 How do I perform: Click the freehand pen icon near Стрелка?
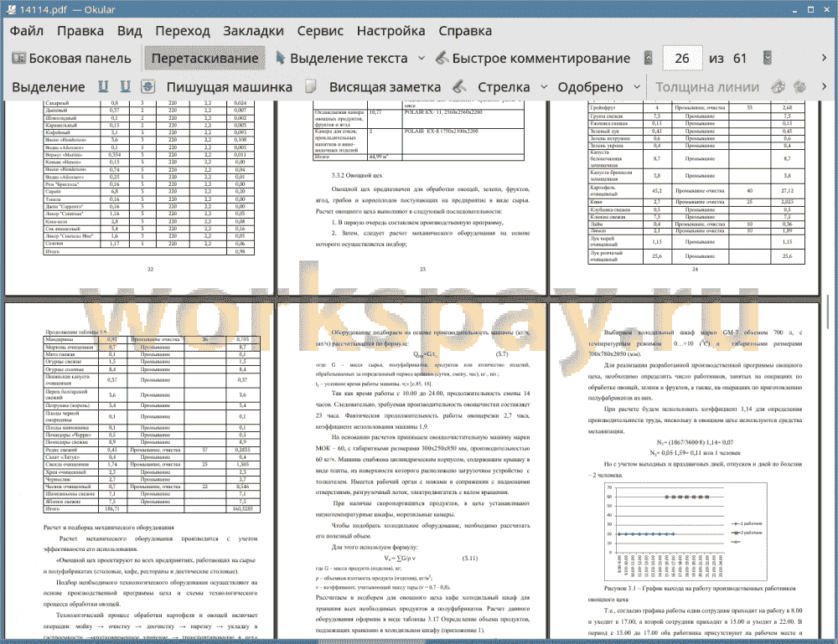[459, 86]
